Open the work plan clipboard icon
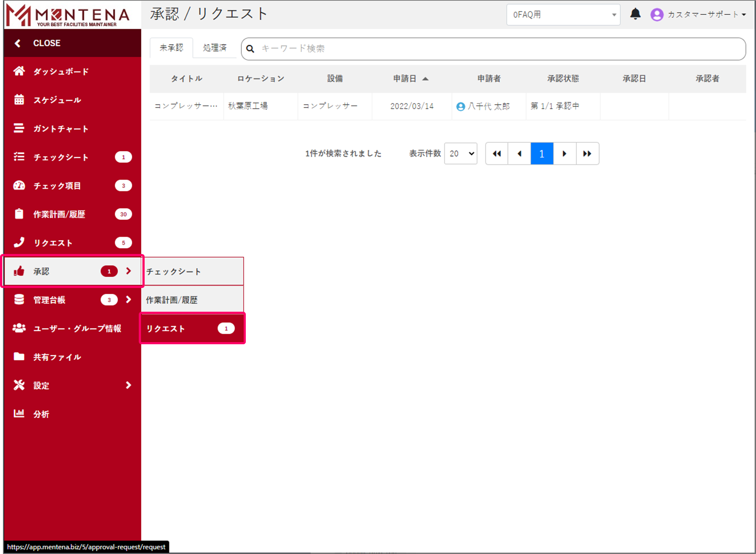756x554 pixels. click(x=19, y=214)
